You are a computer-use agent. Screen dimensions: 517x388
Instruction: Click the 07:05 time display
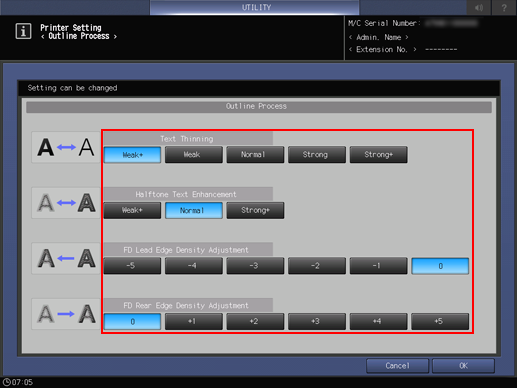tap(22, 382)
